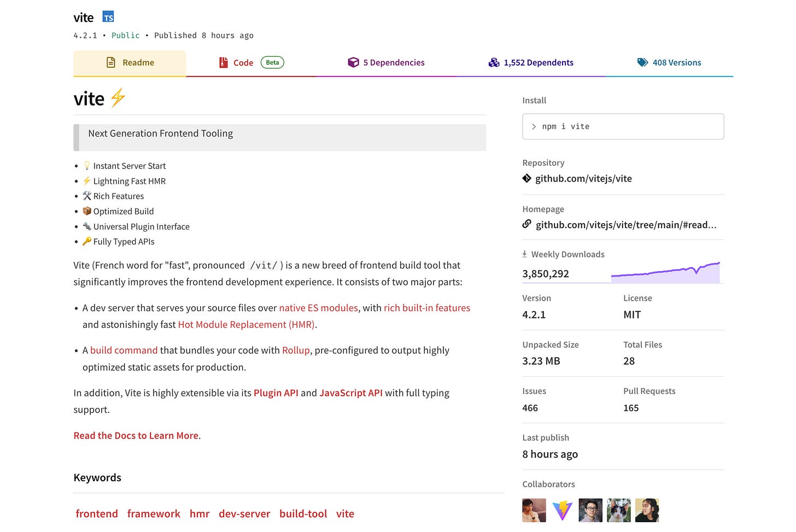Click the Readme document icon
This screenshot has height=532, width=796.
(111, 62)
